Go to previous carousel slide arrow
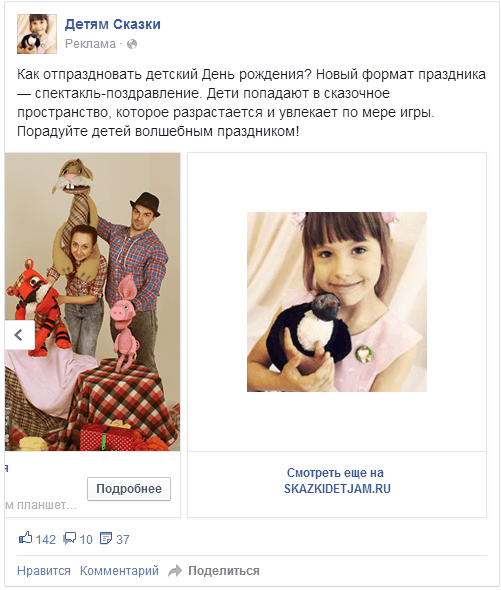The image size is (501, 590). 19,335
